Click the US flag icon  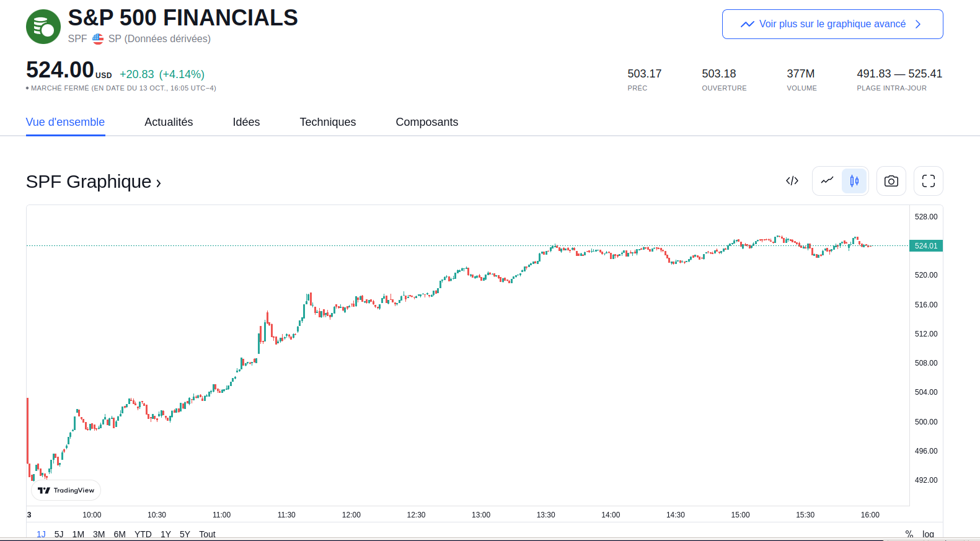click(98, 39)
